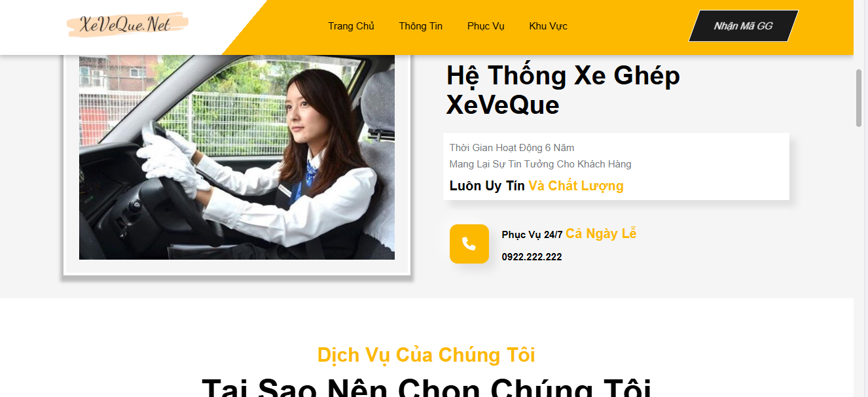Open the Khu Vực navigation item
Viewport: 868px width, 397px height.
click(x=548, y=26)
